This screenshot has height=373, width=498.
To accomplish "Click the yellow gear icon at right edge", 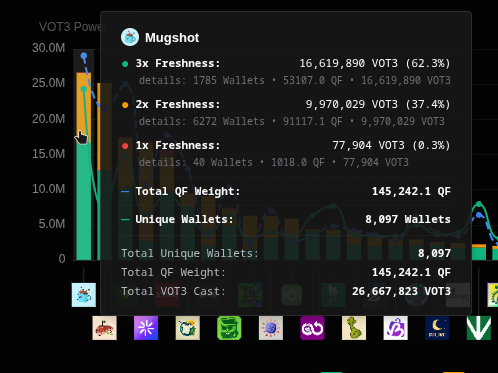I will pos(493,295).
